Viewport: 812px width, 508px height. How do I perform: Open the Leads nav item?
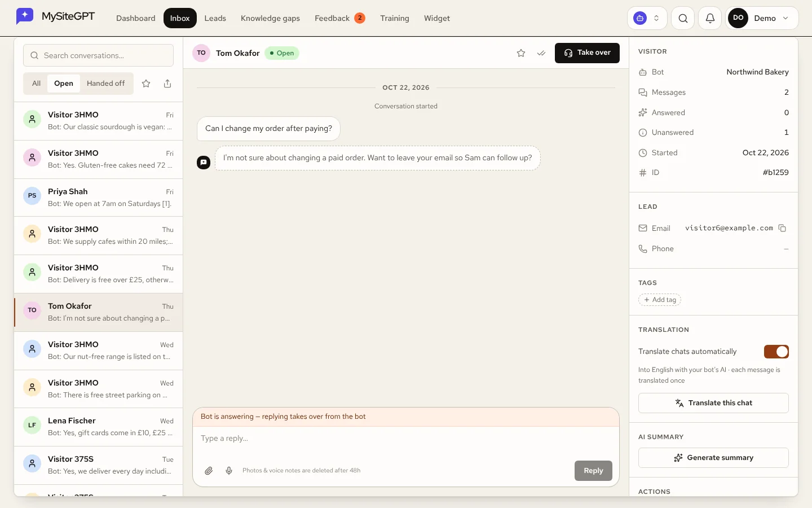point(215,18)
